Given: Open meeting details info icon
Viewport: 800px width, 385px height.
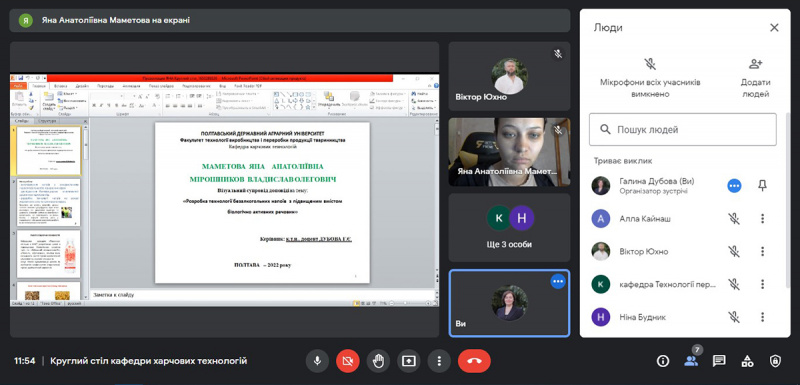Looking at the screenshot, I should [x=663, y=361].
